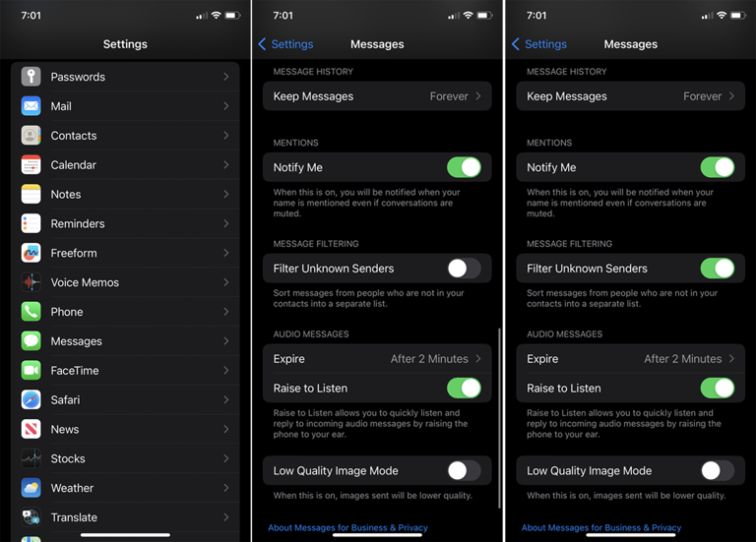Viewport: 756px width, 542px height.
Task: Tap chevron on the Safari row
Action: pyautogui.click(x=226, y=400)
